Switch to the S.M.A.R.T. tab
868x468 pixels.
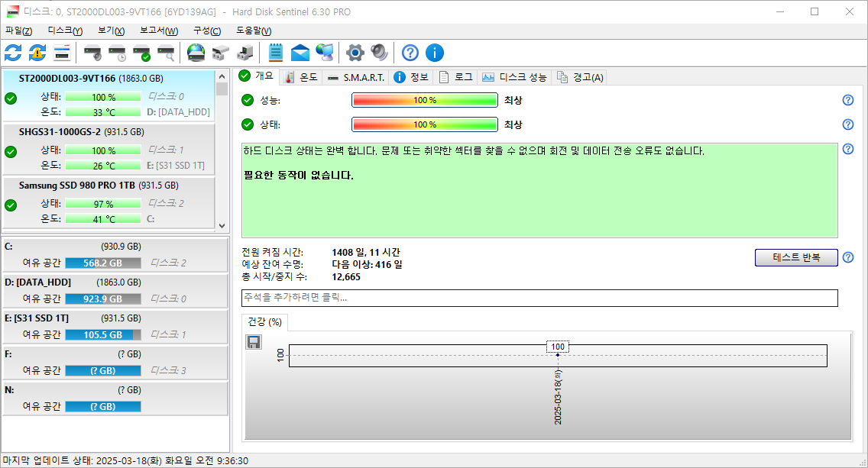[x=356, y=77]
